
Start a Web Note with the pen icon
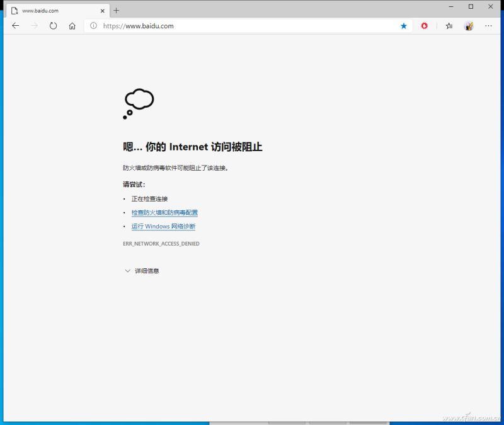[469, 26]
